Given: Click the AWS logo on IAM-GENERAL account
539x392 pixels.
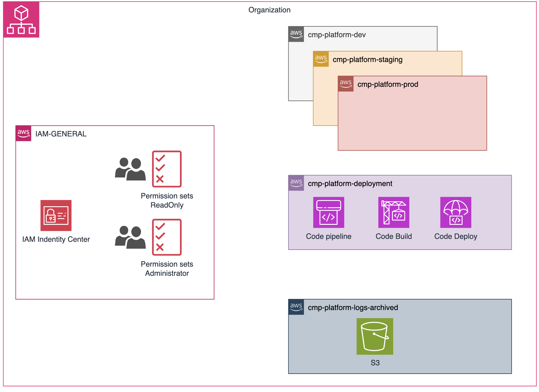Looking at the screenshot, I should [x=23, y=133].
